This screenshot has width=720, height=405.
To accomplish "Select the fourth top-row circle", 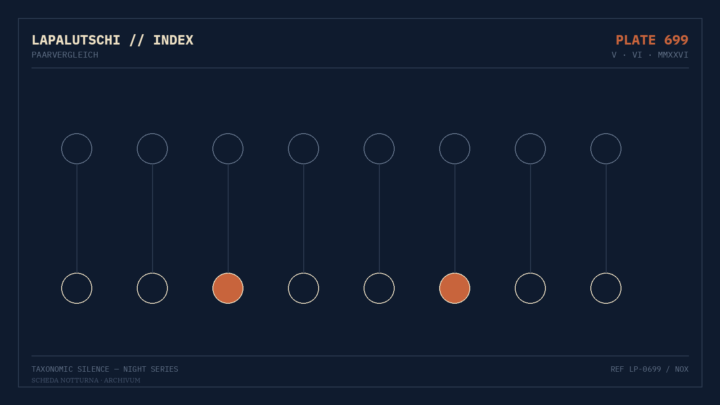I will [304, 149].
